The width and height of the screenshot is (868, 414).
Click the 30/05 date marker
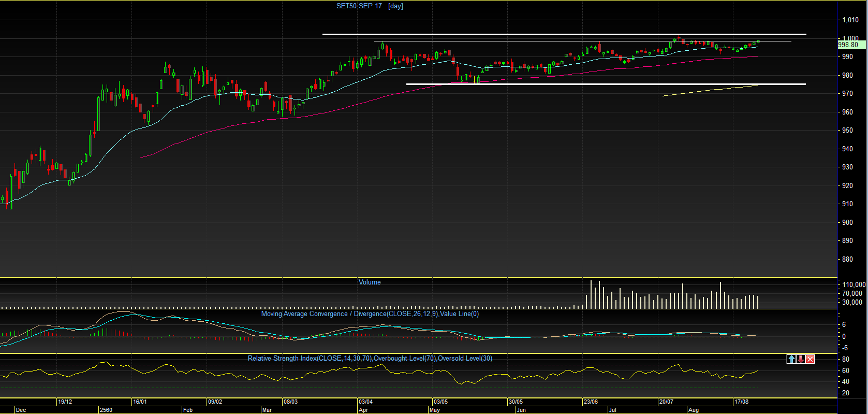click(x=516, y=402)
